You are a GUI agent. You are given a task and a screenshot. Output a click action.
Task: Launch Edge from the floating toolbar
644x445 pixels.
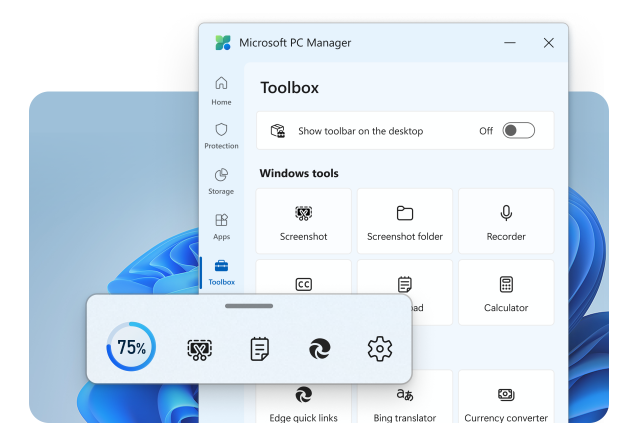pyautogui.click(x=320, y=349)
